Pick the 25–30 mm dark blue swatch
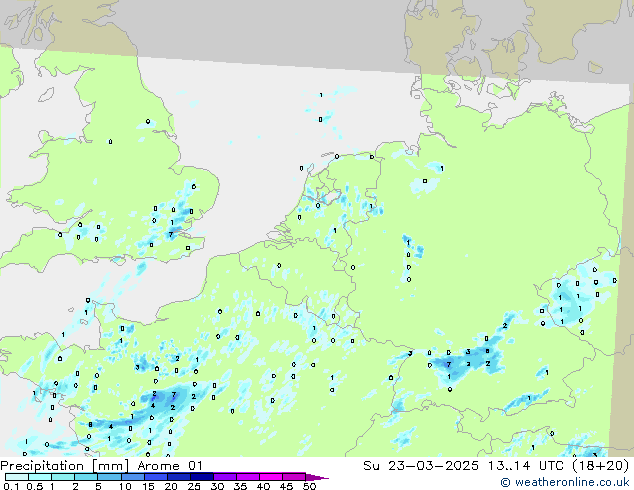Screen dimensions: 634x490 pos(201,477)
